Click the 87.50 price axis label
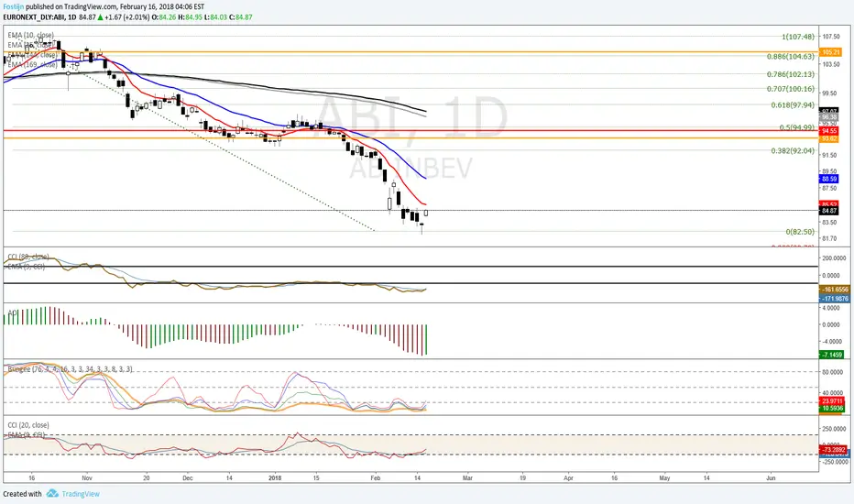854x504 pixels. point(829,188)
